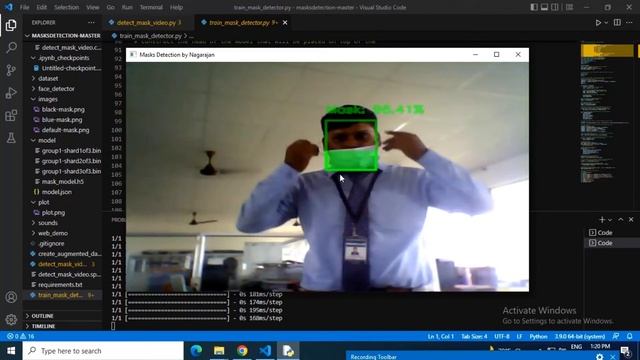Add a new terminal with plus icon
Viewport: 640px width, 360px height.
click(602, 220)
